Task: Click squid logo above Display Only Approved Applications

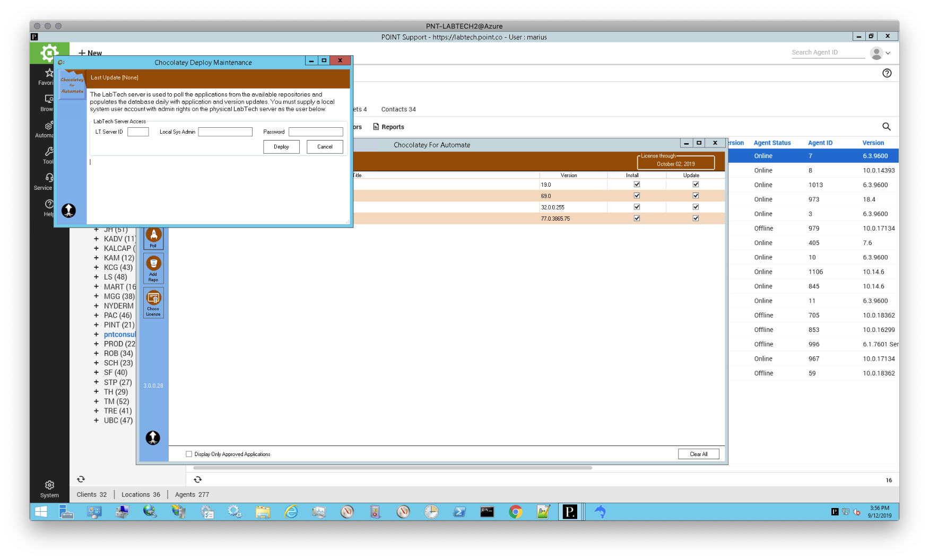Action: (153, 437)
